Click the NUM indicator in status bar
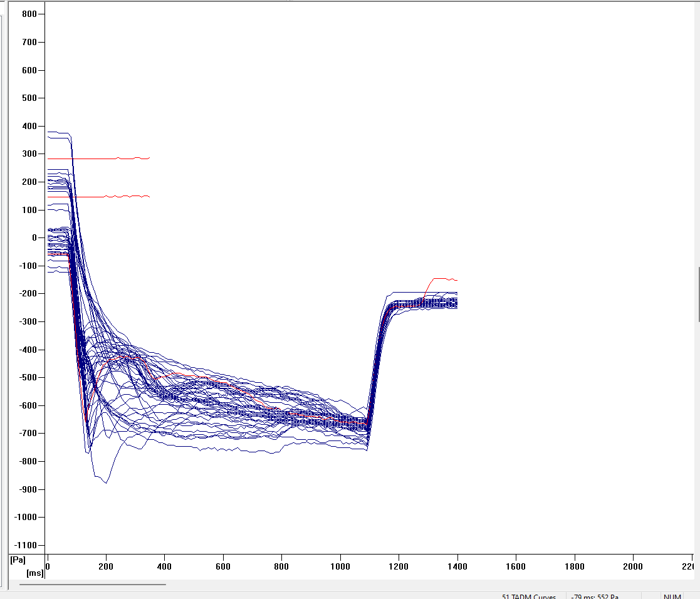 (672, 595)
